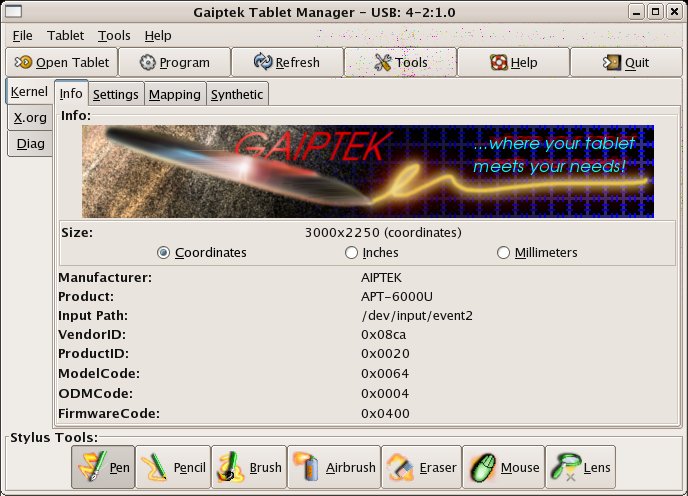Click the VendorID value 0x08ca
The image size is (688, 496).
pyautogui.click(x=383, y=335)
